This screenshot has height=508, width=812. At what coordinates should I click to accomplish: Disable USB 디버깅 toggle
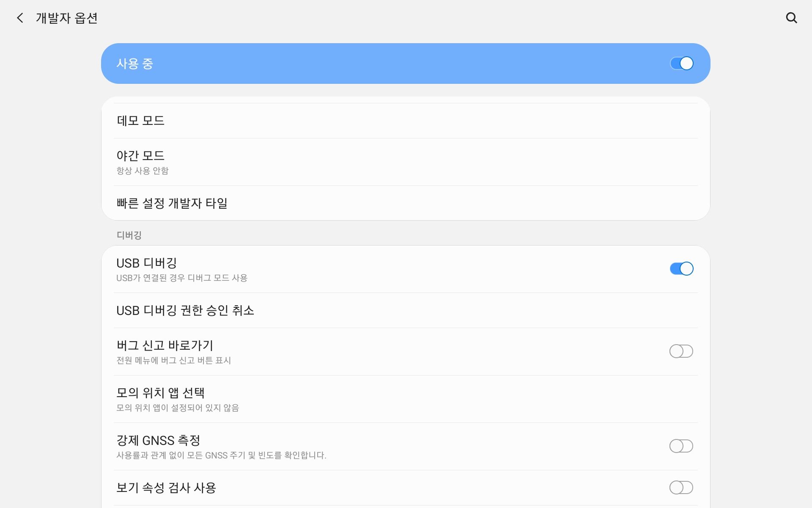pyautogui.click(x=681, y=269)
